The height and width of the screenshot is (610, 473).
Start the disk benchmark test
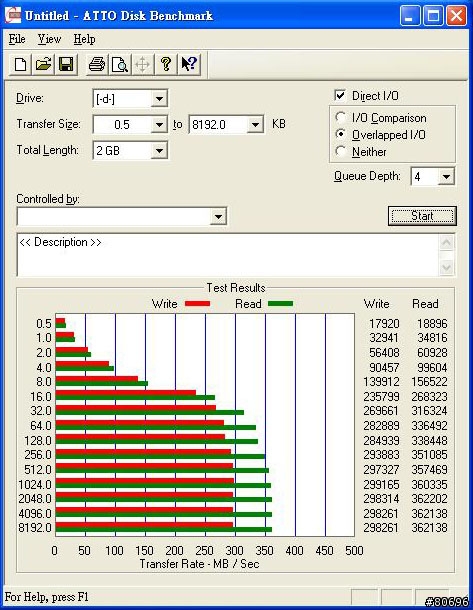pos(422,216)
